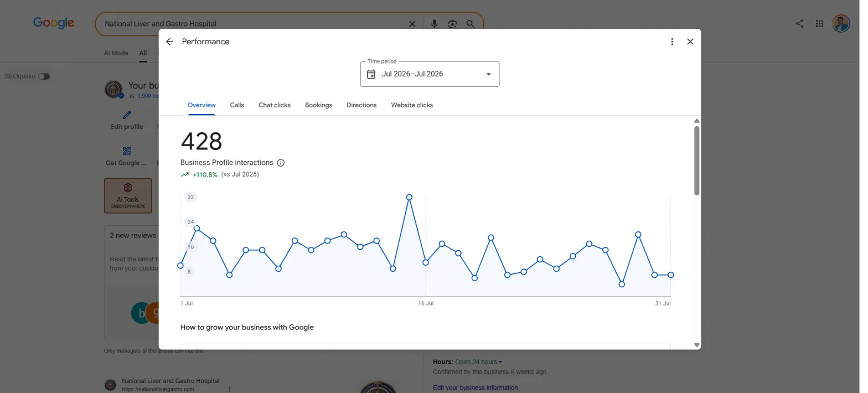Screen dimensions: 868x393
Task: Open the Google account avatar
Action: pyautogui.click(x=841, y=23)
